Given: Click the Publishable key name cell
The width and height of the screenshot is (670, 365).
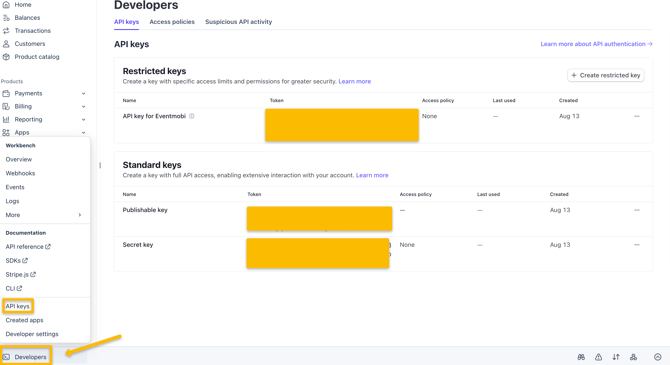Looking at the screenshot, I should click(x=145, y=210).
